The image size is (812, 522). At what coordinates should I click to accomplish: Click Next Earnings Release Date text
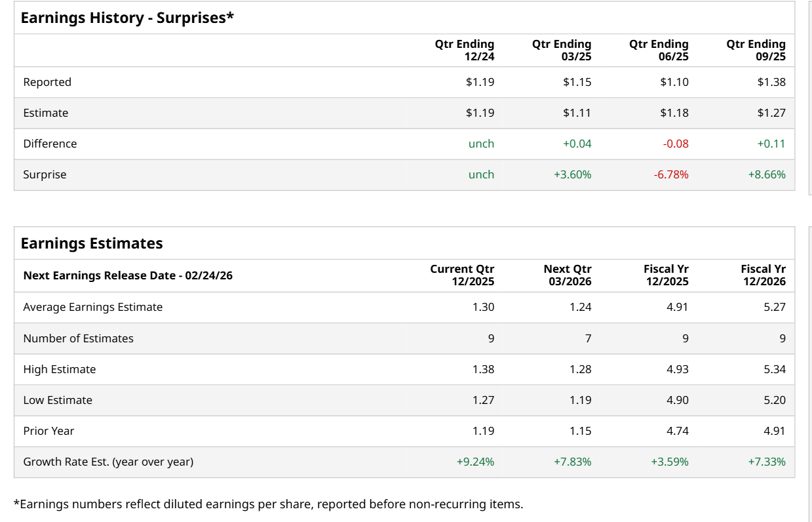(x=128, y=275)
